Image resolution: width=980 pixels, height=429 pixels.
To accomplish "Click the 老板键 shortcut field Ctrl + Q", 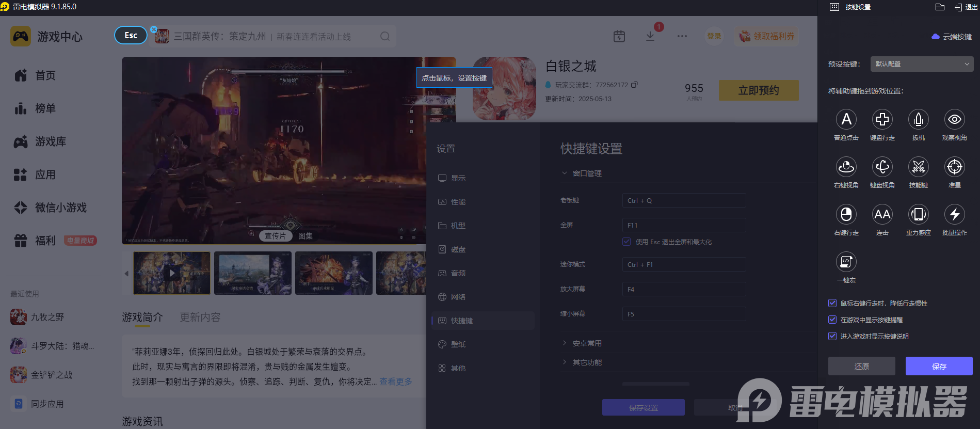I will [x=684, y=200].
